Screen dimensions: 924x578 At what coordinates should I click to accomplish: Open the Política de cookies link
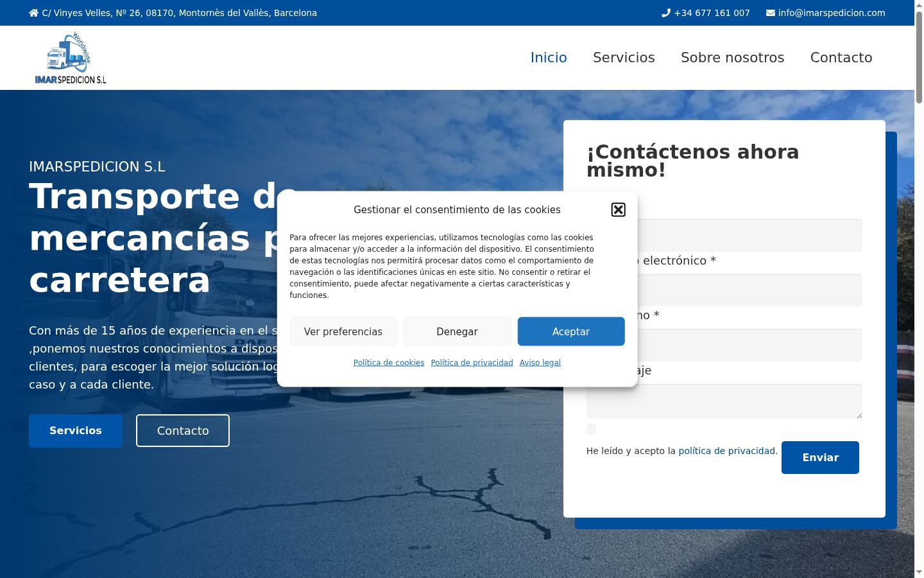389,363
